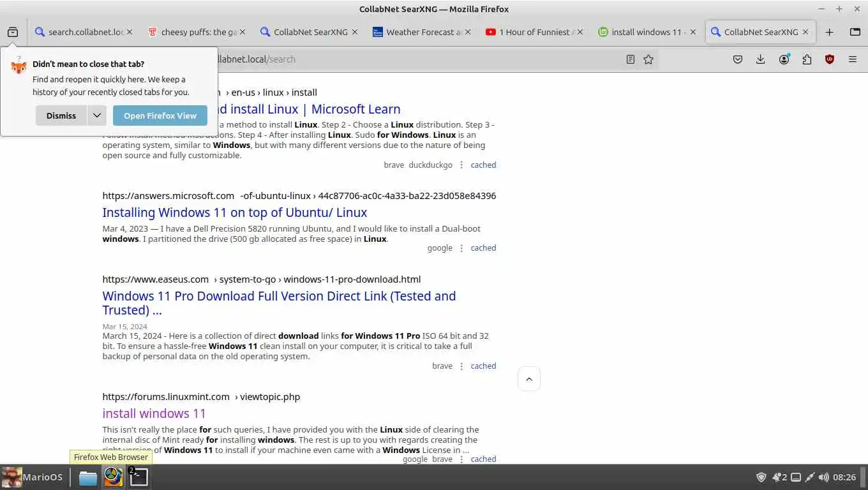Open the terminal taskbar icon
The image size is (868, 490).
(x=138, y=477)
